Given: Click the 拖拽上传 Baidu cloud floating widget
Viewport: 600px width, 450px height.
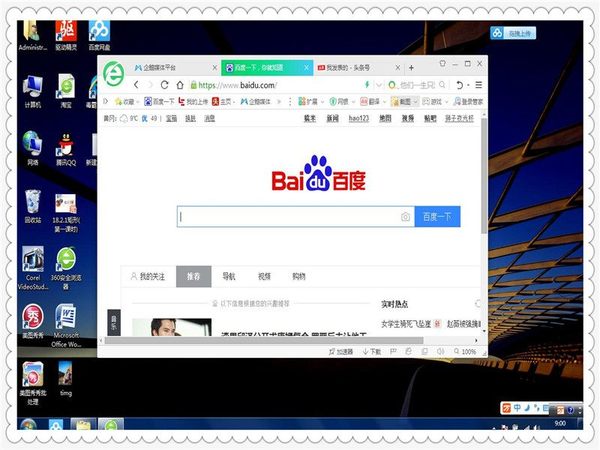Looking at the screenshot, I should point(513,33).
